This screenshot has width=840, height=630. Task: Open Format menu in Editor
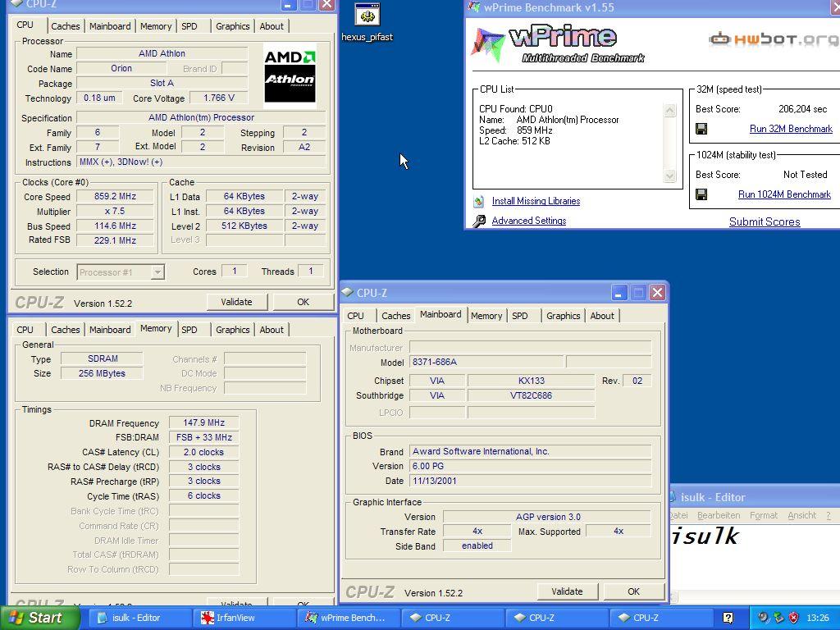[x=764, y=515]
